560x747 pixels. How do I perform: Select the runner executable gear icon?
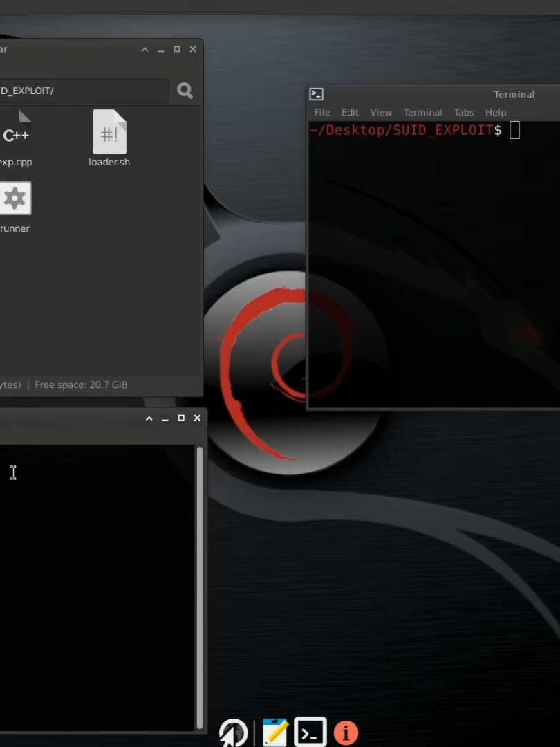point(15,199)
